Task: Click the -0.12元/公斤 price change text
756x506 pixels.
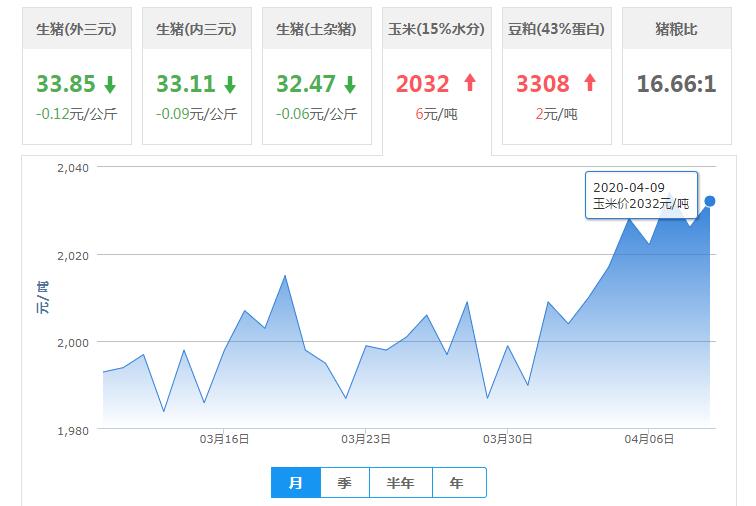Action: click(x=77, y=114)
